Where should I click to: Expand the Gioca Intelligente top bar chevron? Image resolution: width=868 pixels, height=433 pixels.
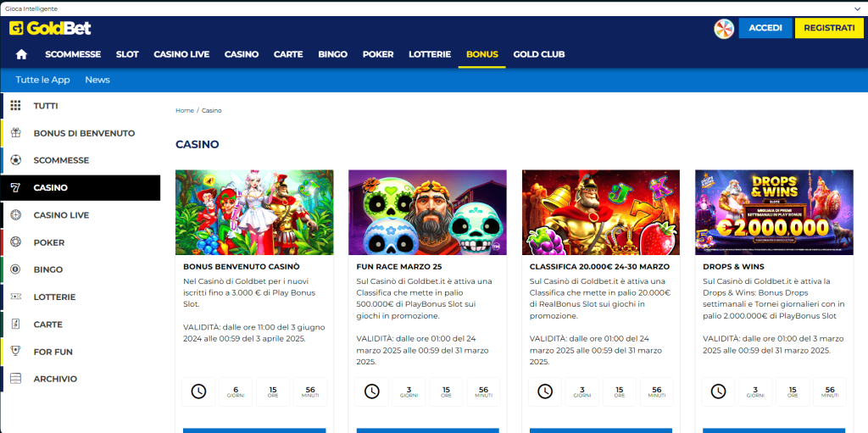[858, 8]
